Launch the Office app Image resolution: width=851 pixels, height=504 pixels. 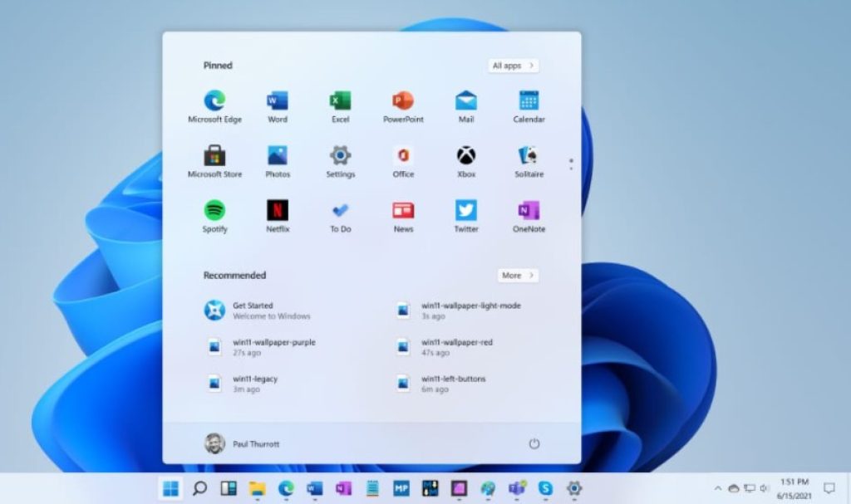403,162
